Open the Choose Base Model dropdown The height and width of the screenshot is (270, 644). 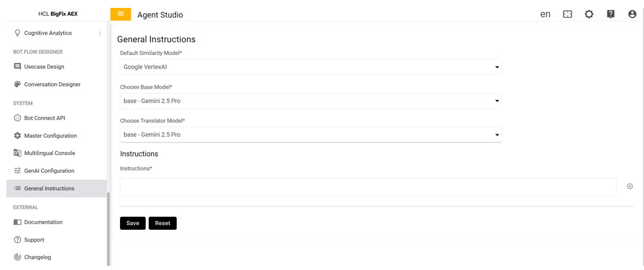pyautogui.click(x=310, y=101)
